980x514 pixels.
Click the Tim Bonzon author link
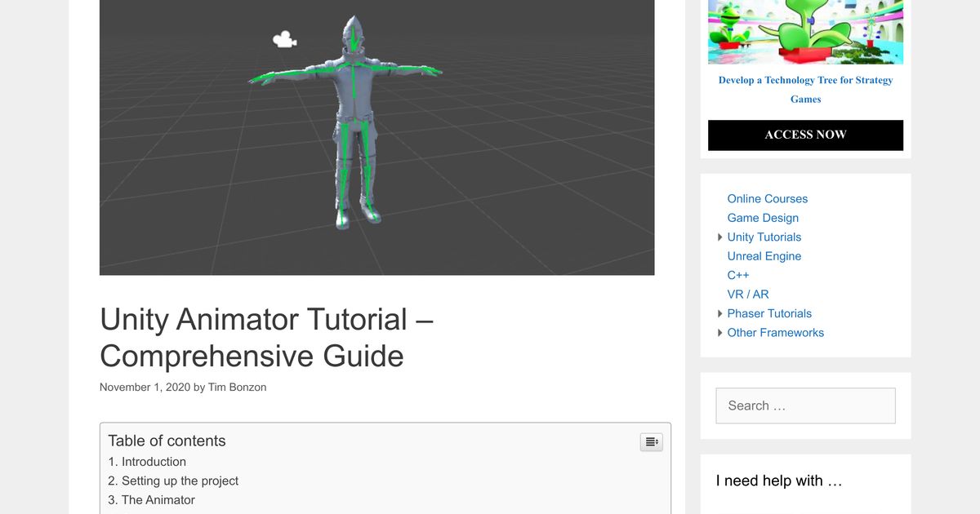(x=237, y=387)
